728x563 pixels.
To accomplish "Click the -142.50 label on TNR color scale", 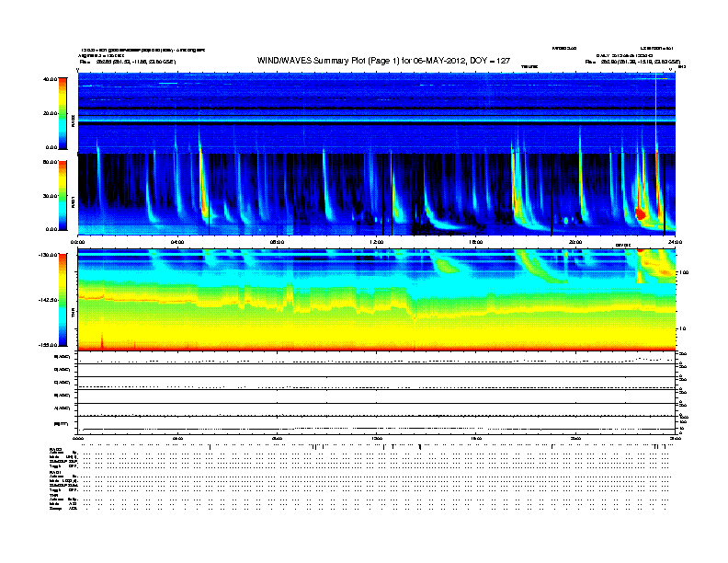I will (48, 300).
